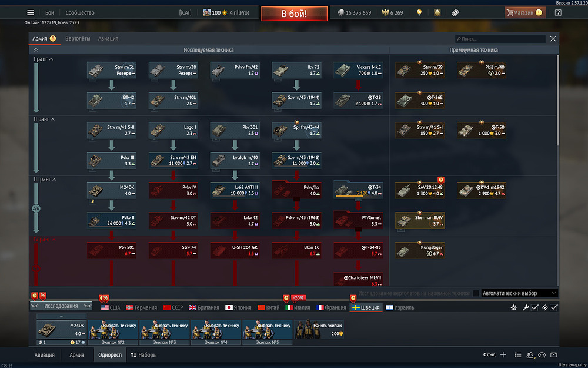Collapse the I ранг section

(x=51, y=59)
